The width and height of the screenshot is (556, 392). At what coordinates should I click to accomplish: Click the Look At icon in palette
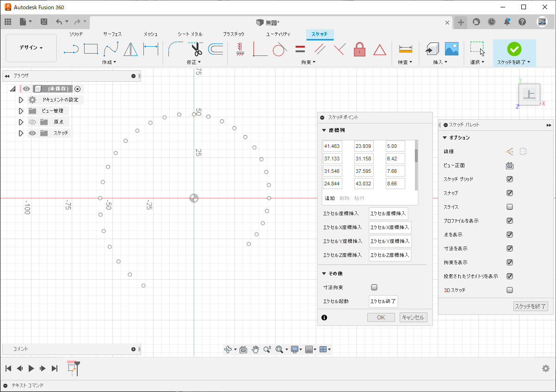click(510, 165)
